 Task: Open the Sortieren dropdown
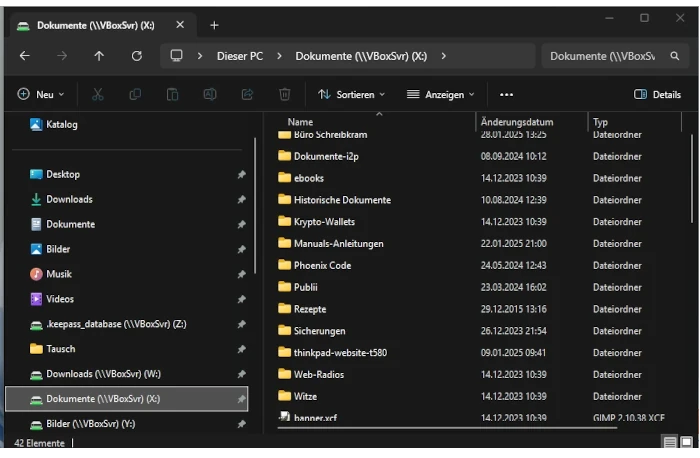pos(351,95)
